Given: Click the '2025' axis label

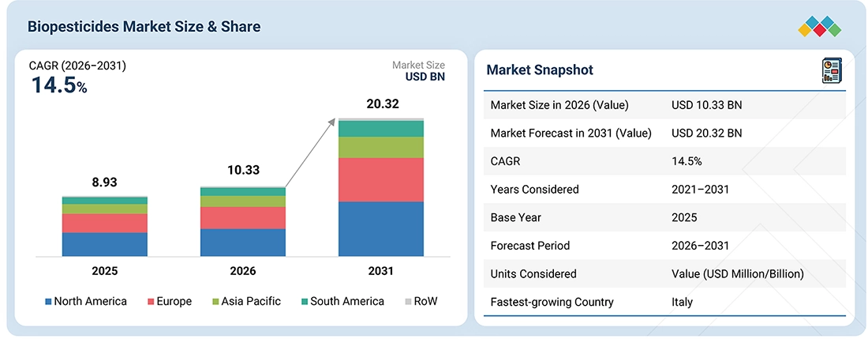Looking at the screenshot, I should (x=105, y=271).
